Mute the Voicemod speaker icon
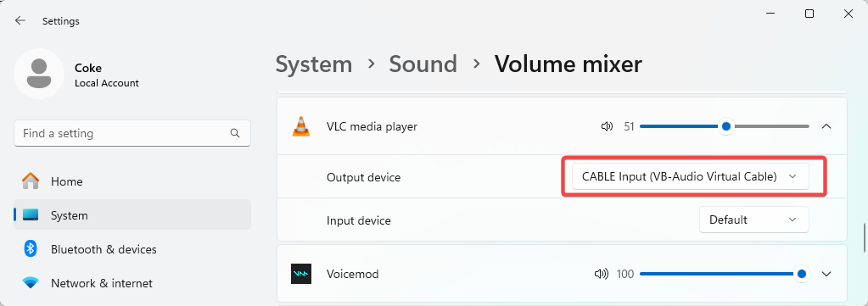The image size is (868, 306). click(x=601, y=274)
